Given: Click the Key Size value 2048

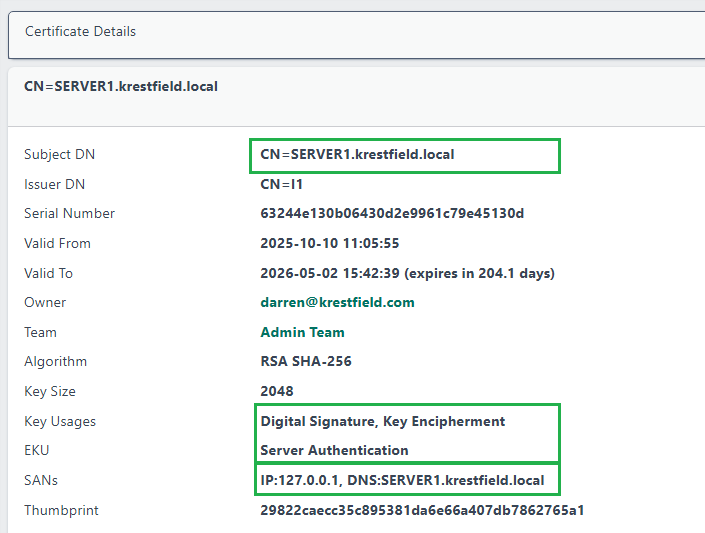Looking at the screenshot, I should [277, 391].
